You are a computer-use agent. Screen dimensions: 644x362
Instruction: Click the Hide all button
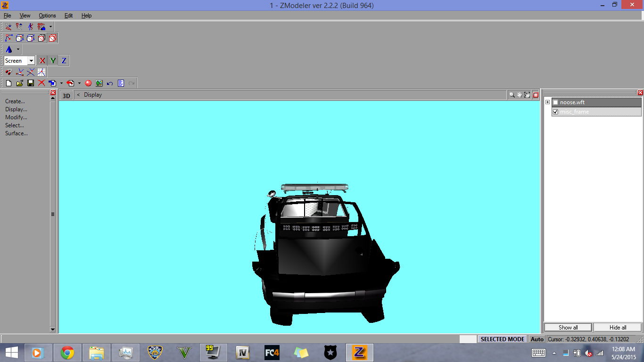pos(618,328)
